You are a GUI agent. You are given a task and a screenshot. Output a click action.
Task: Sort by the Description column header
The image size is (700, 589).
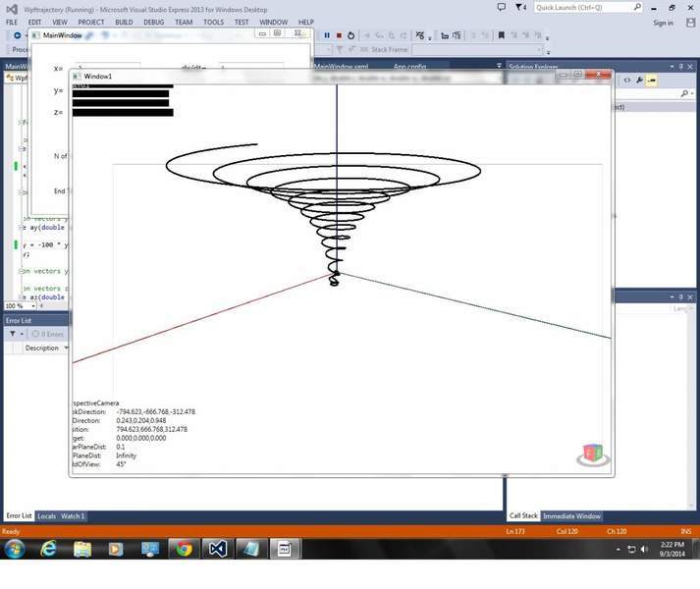42,348
